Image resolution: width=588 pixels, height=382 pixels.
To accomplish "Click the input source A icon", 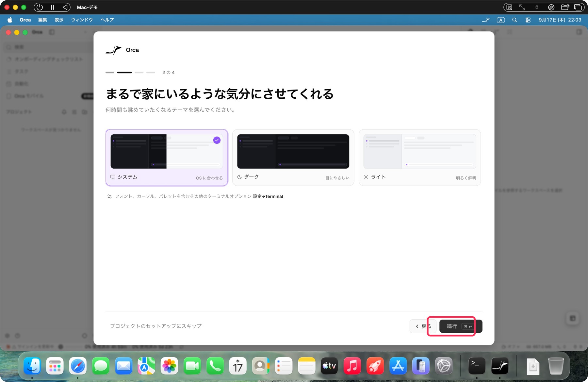I will 500,20.
